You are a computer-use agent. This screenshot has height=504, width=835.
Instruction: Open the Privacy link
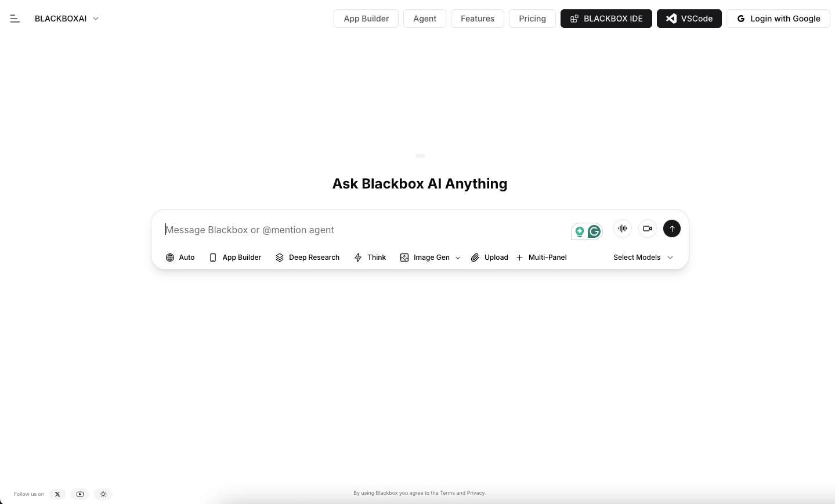pyautogui.click(x=476, y=493)
